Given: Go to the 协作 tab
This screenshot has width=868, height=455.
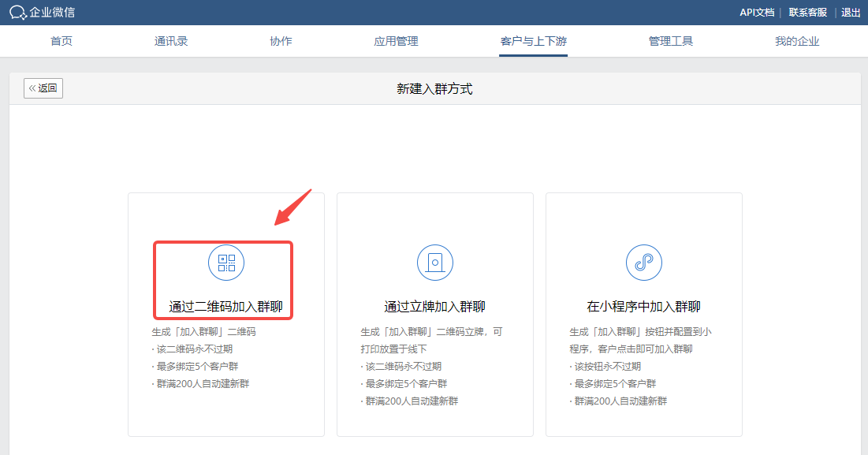Looking at the screenshot, I should [x=281, y=41].
